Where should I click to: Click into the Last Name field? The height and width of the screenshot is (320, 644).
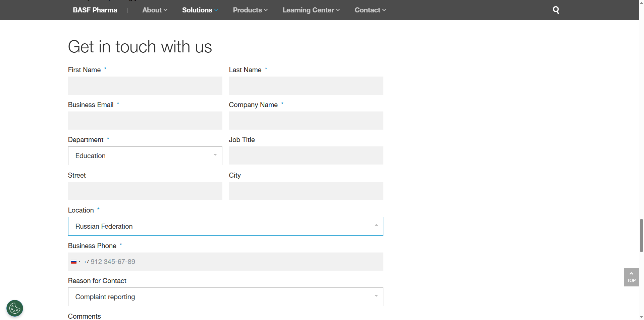point(306,86)
